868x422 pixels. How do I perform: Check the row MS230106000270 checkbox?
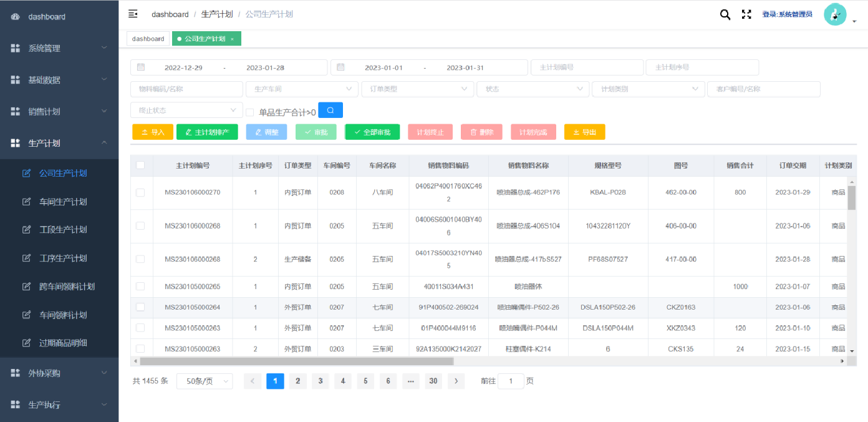click(x=140, y=193)
